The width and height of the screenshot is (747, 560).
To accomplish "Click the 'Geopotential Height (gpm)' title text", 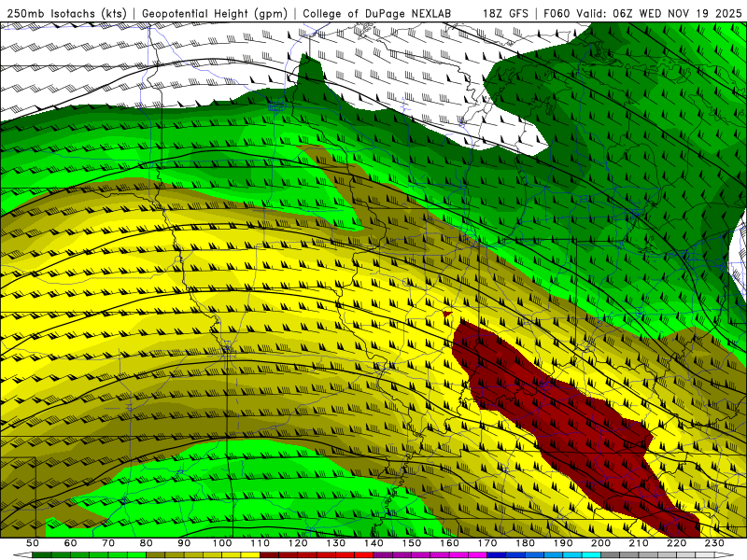I will pyautogui.click(x=215, y=13).
